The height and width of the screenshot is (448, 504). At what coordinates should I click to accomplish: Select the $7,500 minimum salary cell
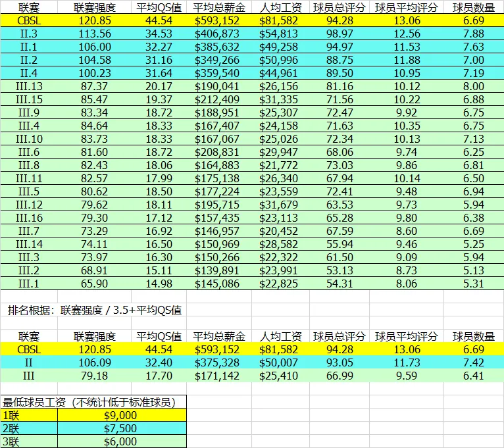(x=121, y=428)
